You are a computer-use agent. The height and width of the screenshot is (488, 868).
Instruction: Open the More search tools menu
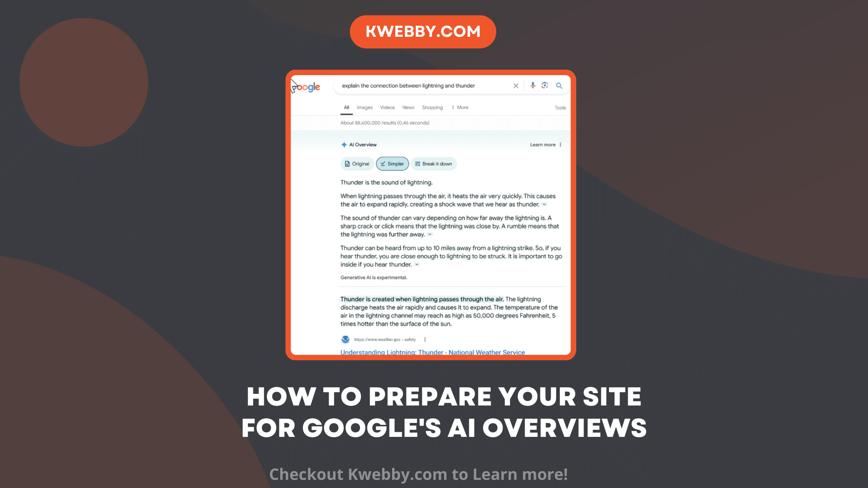(x=462, y=107)
